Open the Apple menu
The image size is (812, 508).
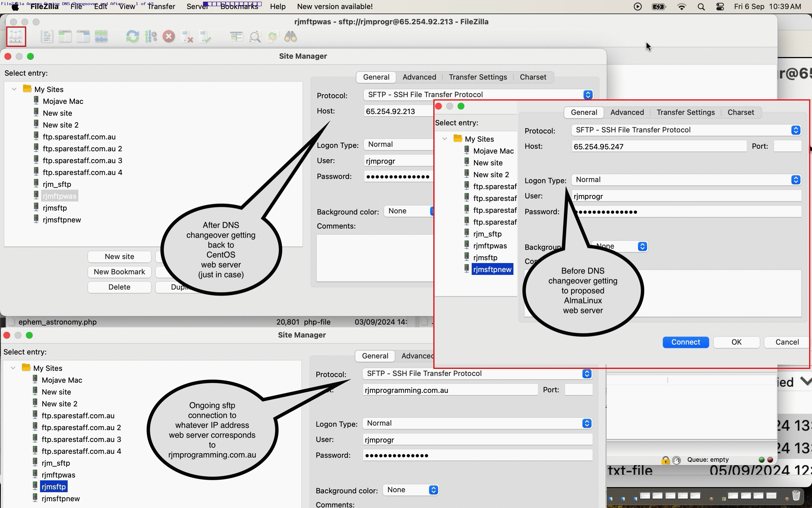[15, 7]
